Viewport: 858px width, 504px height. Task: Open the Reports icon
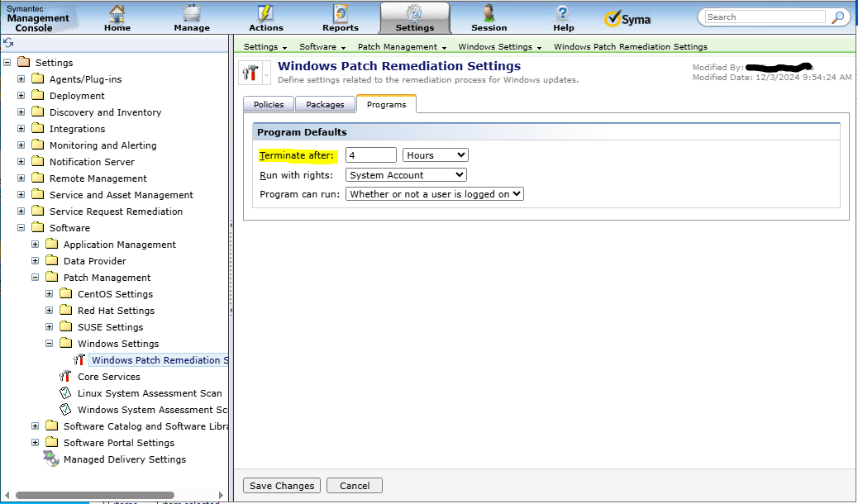[x=341, y=14]
